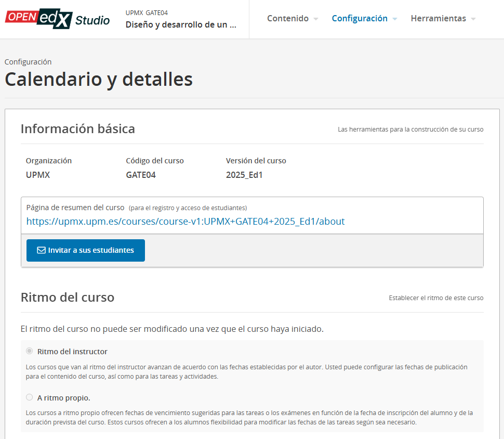Click the 'Código del curso' field label
The width and height of the screenshot is (504, 439).
pyautogui.click(x=155, y=161)
